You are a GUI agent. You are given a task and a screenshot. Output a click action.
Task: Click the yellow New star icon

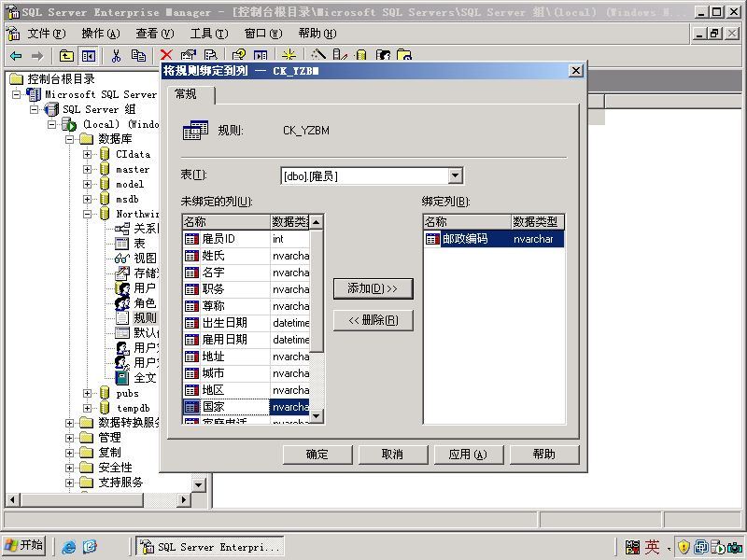(x=289, y=55)
